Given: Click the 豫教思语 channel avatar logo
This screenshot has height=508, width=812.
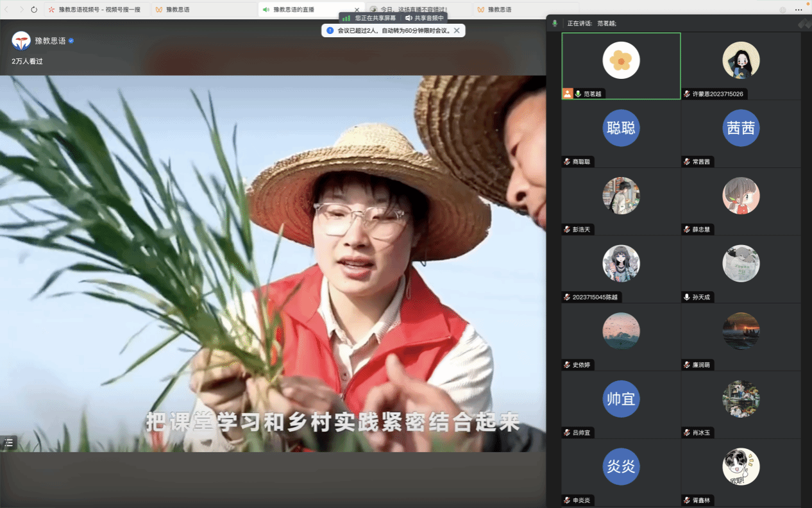Looking at the screenshot, I should pos(21,40).
